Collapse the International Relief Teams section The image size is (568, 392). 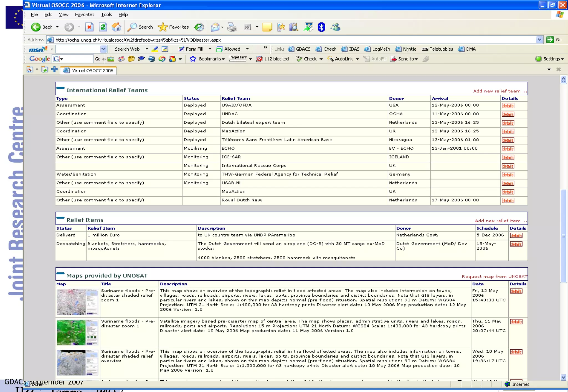pyautogui.click(x=60, y=88)
